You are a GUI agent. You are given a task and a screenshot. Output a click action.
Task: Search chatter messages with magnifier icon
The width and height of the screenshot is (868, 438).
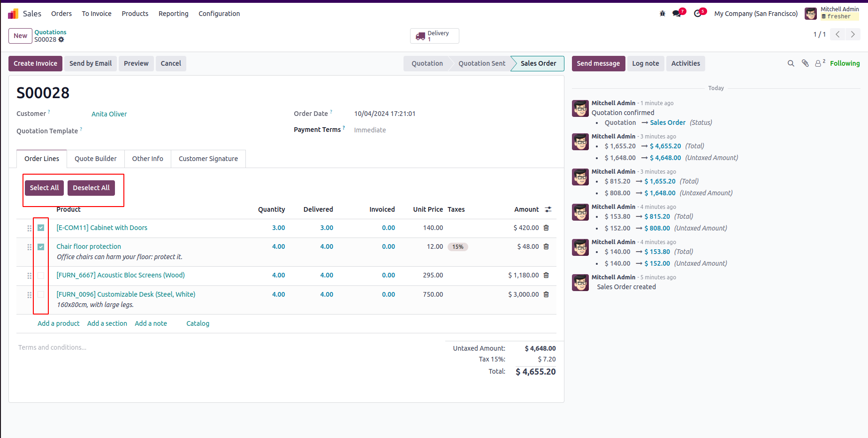[791, 63]
